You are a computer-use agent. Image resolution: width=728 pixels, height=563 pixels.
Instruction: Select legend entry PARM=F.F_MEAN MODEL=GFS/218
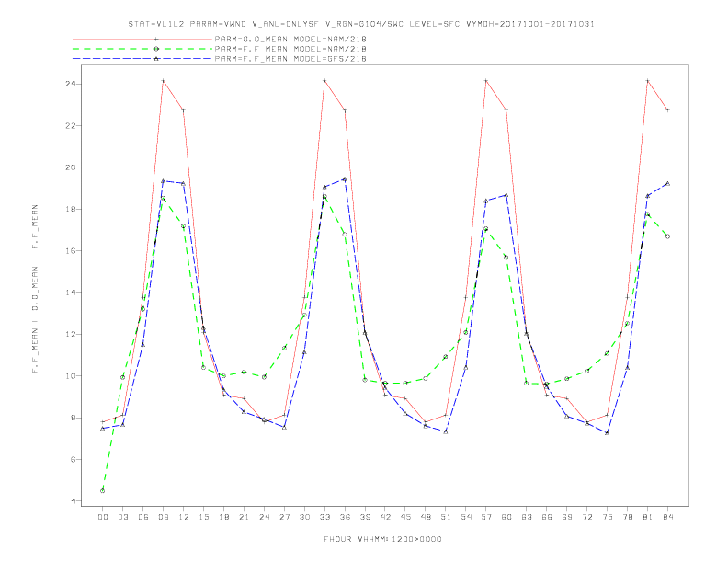[290, 59]
